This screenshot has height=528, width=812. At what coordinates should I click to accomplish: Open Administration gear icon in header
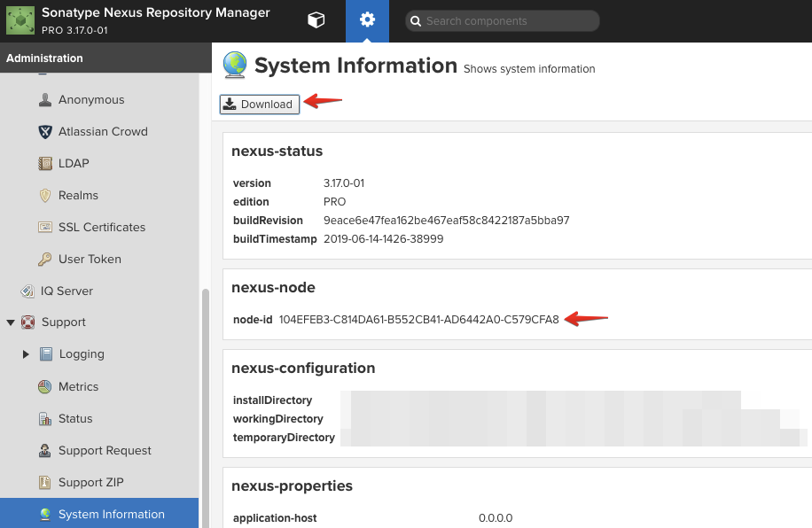367,20
